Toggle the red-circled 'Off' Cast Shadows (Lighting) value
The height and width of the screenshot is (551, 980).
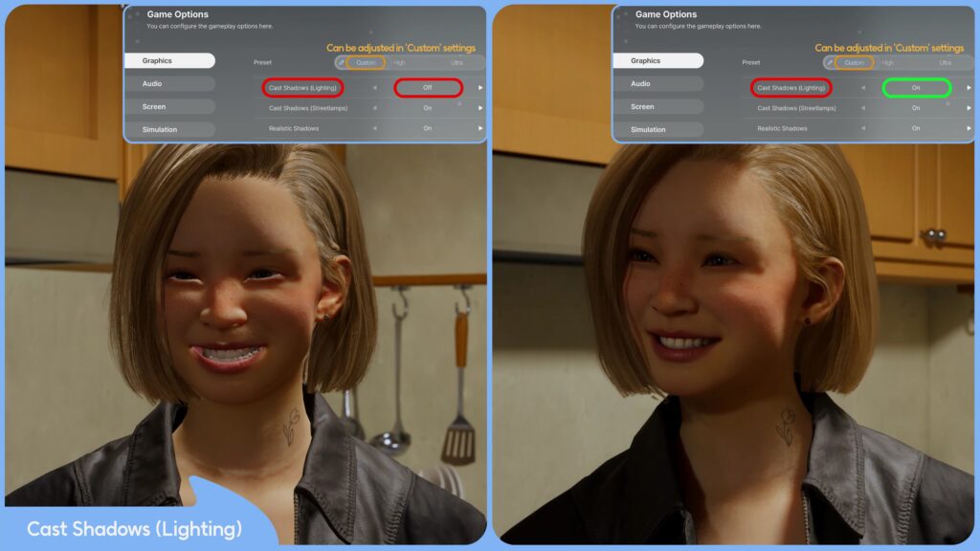(x=428, y=88)
